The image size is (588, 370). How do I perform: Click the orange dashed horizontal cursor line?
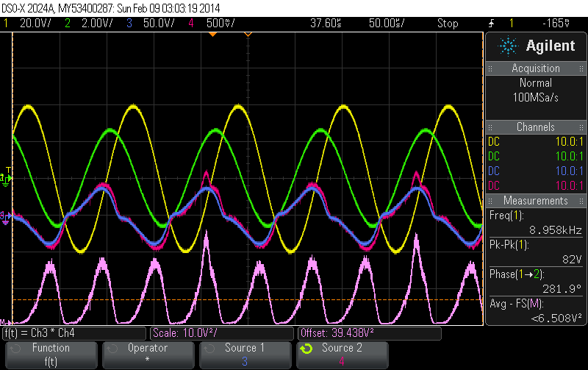(x=248, y=300)
